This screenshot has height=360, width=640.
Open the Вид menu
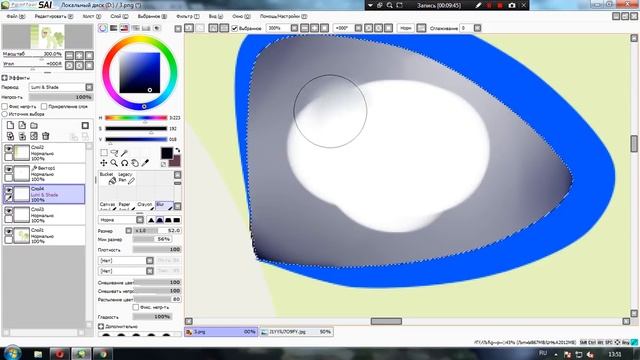216,16
